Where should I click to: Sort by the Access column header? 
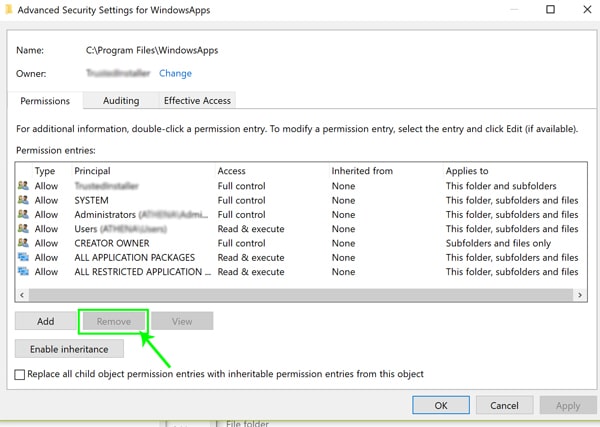coord(232,171)
